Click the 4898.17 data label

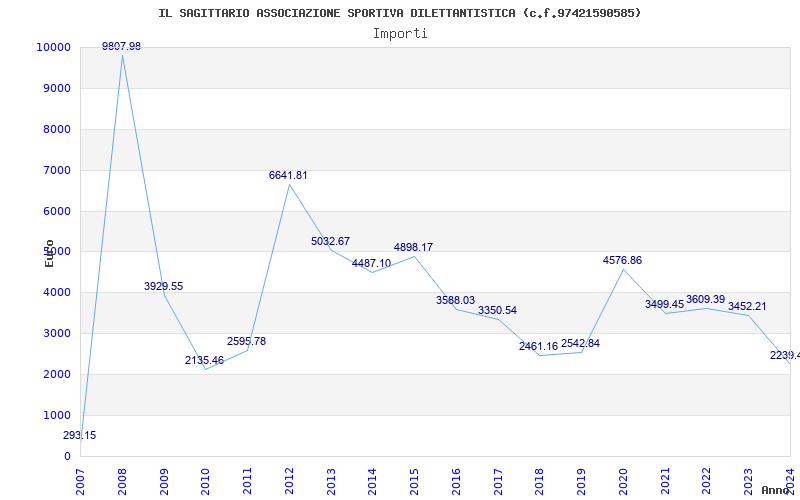coord(413,247)
